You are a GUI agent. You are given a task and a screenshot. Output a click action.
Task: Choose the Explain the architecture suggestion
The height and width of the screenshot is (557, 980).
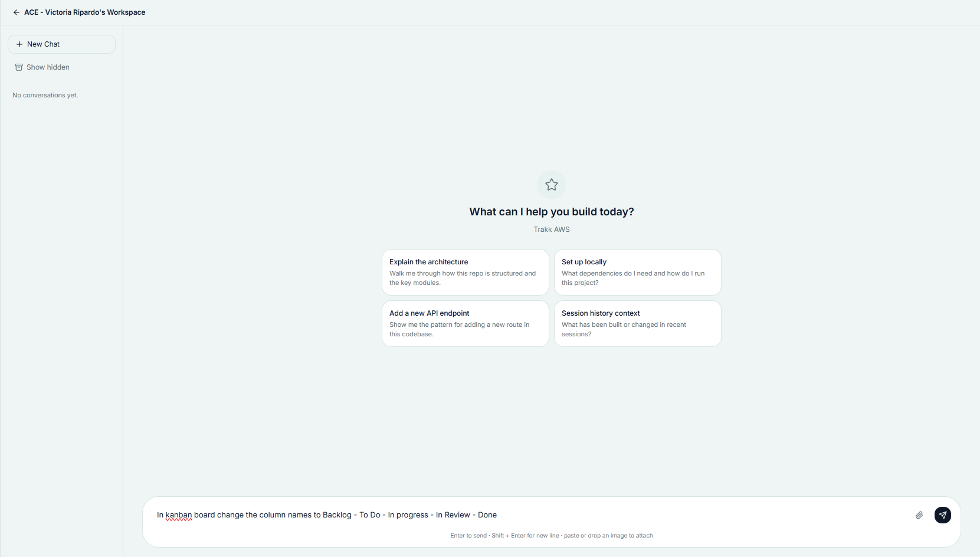pyautogui.click(x=466, y=272)
